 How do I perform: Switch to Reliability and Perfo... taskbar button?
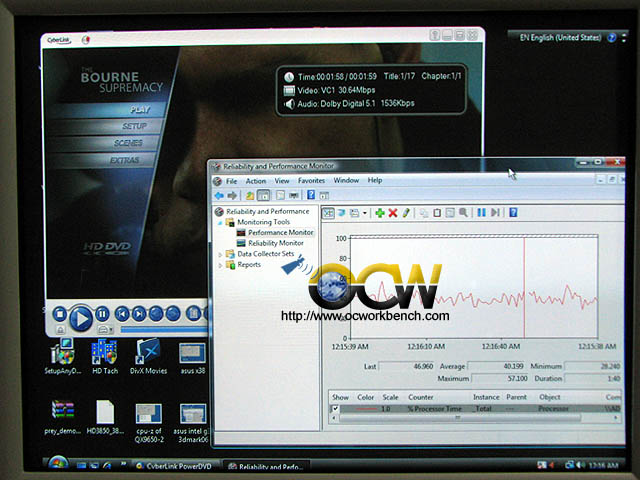coord(266,466)
